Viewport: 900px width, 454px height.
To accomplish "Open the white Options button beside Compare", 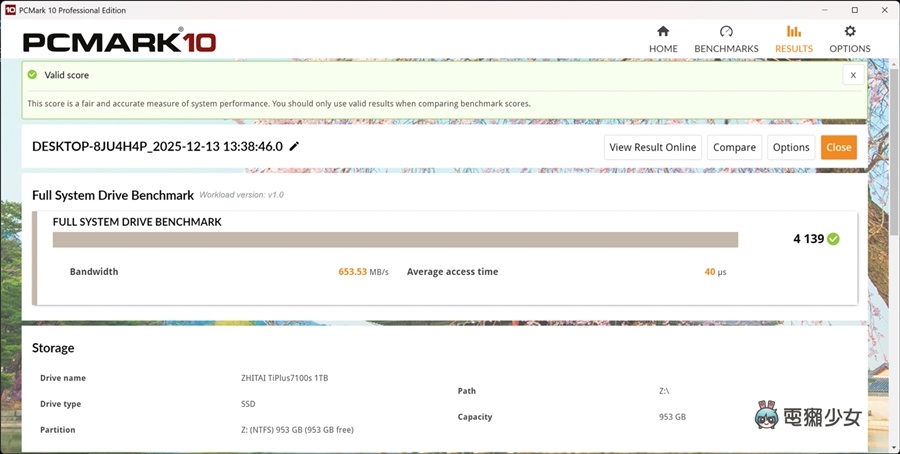I will [x=790, y=147].
